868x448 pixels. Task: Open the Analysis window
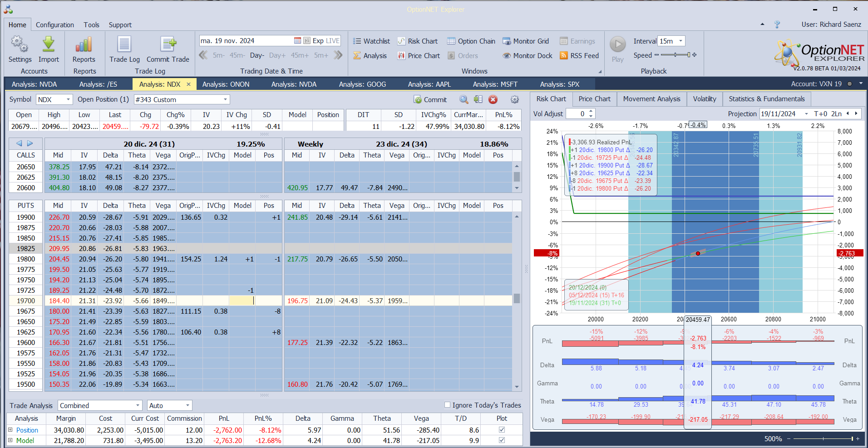370,55
